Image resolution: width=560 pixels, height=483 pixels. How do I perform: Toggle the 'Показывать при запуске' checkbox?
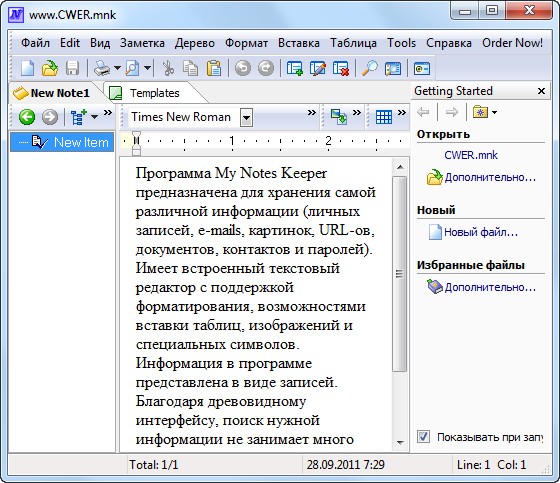423,437
